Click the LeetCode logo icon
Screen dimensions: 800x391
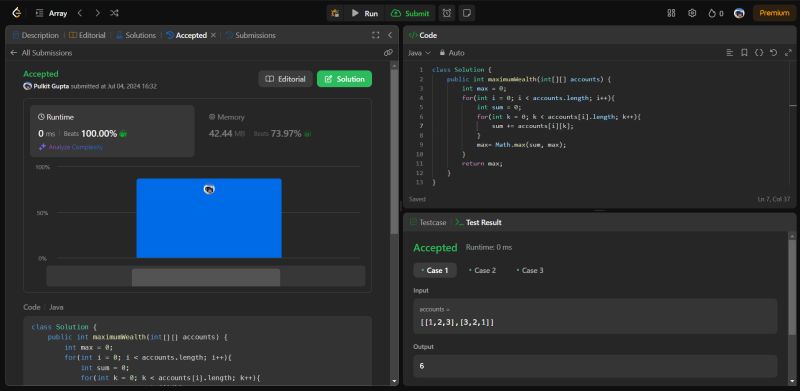pos(17,13)
